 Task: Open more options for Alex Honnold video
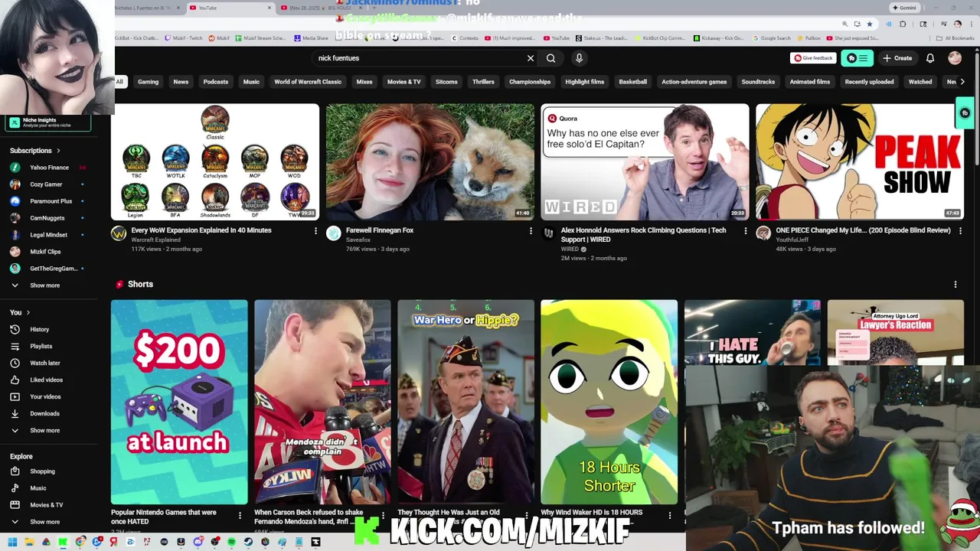[x=746, y=230]
